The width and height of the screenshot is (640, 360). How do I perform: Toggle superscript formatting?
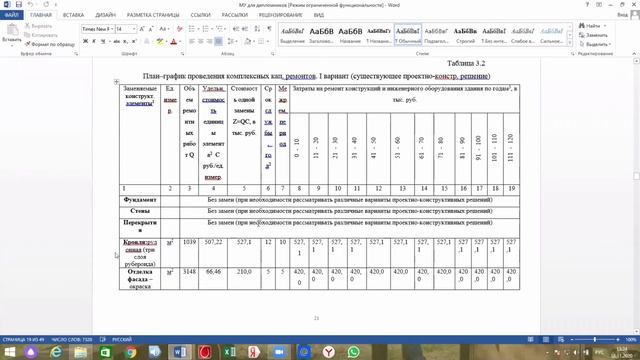pos(134,41)
